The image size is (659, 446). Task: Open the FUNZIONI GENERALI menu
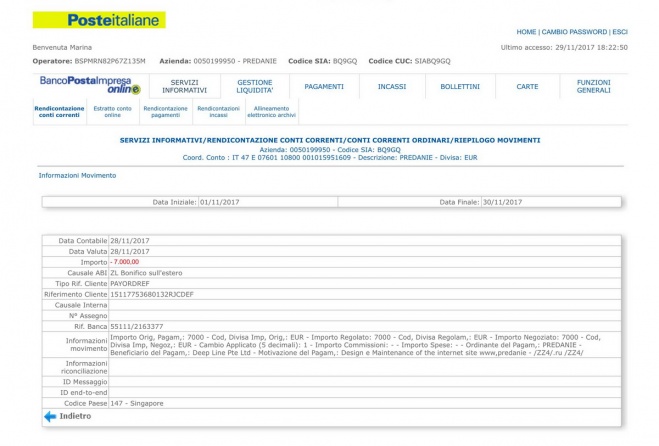tap(594, 86)
